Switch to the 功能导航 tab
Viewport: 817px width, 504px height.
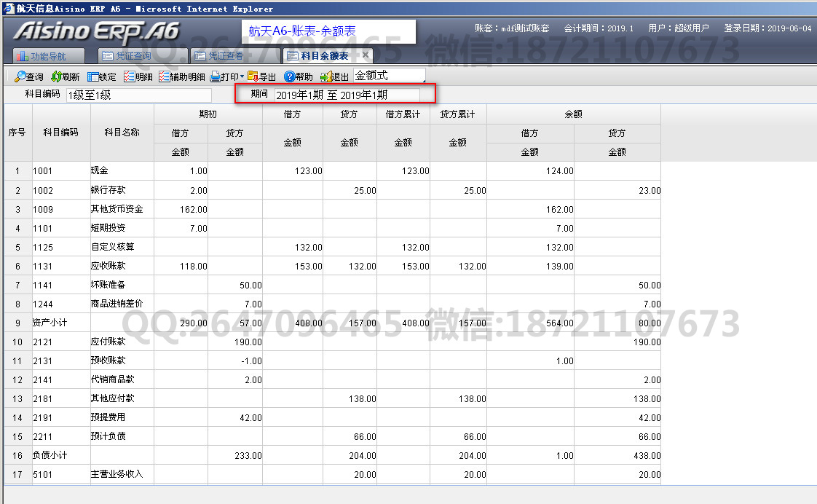[x=48, y=56]
